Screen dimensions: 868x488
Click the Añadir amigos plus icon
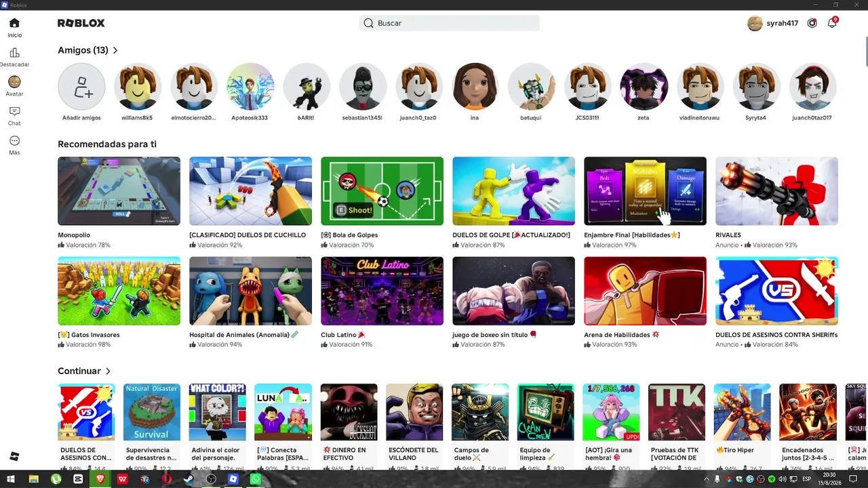(81, 87)
